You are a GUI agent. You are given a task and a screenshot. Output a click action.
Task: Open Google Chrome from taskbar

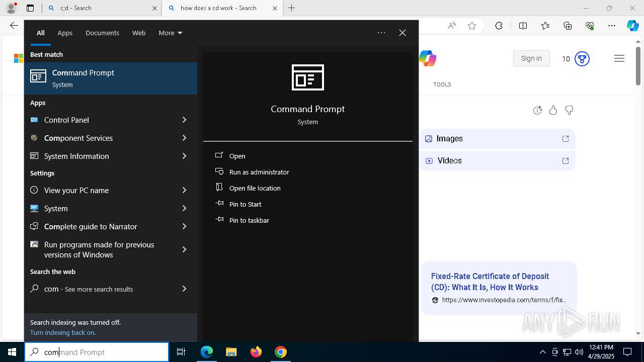pyautogui.click(x=281, y=352)
